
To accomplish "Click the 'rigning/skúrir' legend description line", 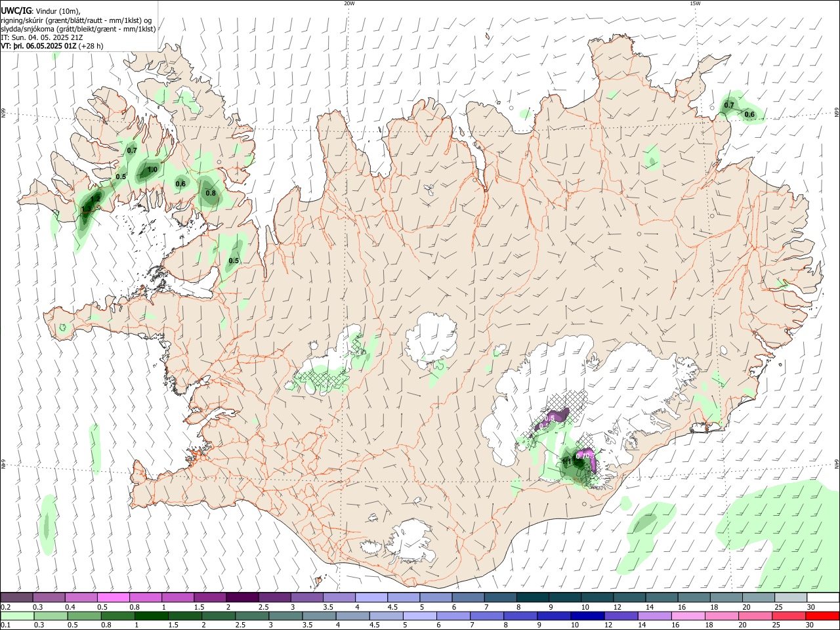I will pyautogui.click(x=76, y=20).
